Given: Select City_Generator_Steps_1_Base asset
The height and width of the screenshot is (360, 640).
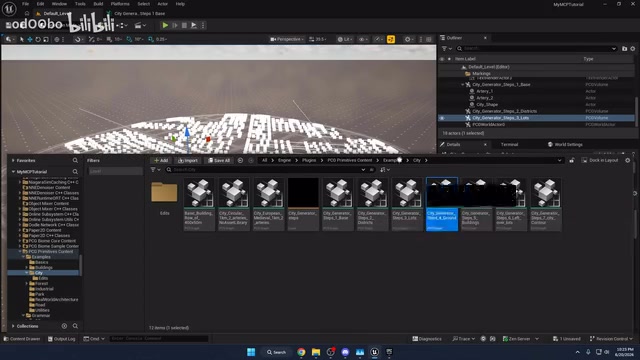Looking at the screenshot, I should point(338,204).
